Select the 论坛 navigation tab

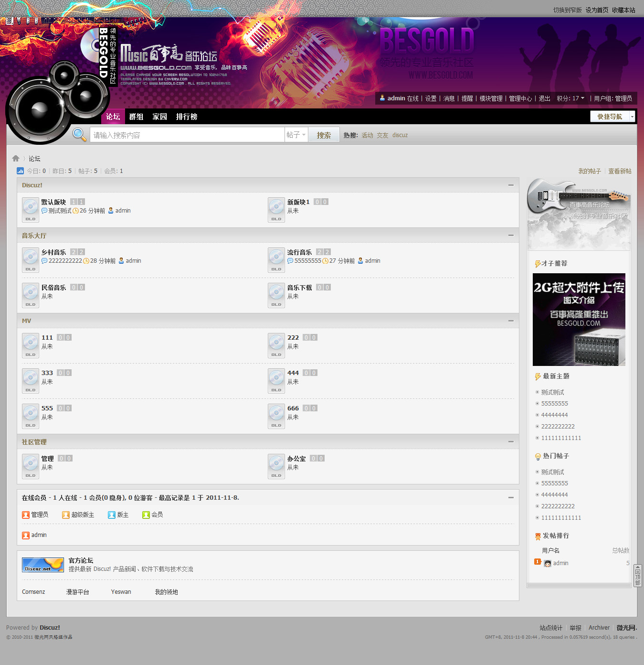pos(113,117)
